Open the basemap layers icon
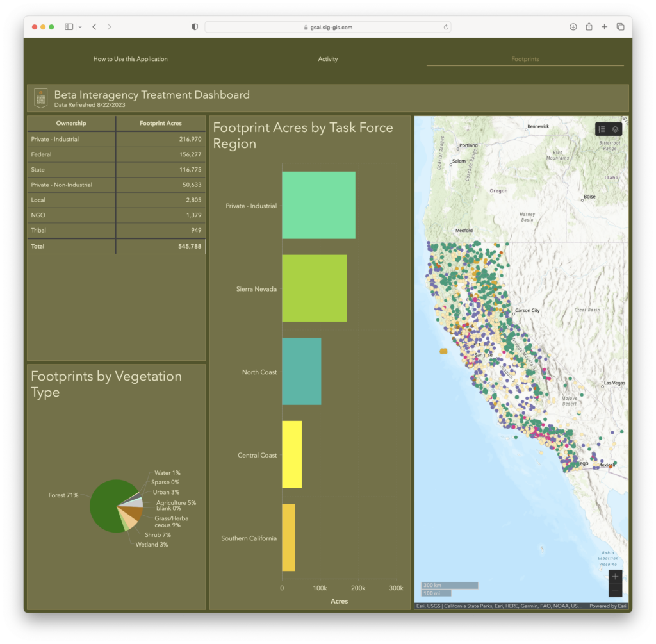 click(615, 129)
